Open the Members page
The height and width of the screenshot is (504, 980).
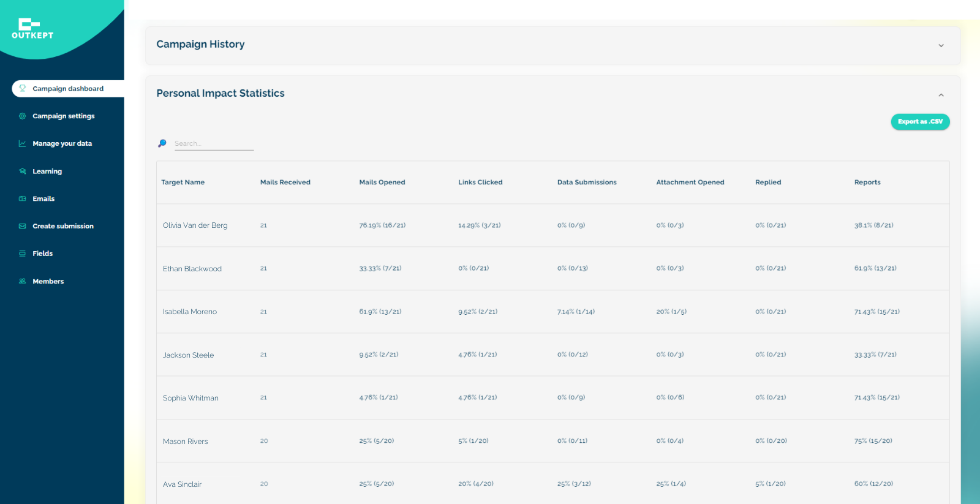tap(48, 281)
